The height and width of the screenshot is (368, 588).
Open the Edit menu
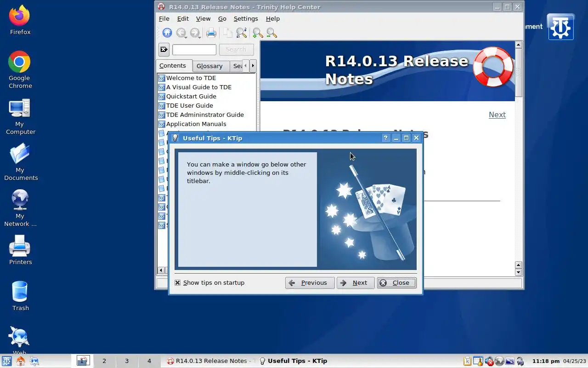point(183,19)
